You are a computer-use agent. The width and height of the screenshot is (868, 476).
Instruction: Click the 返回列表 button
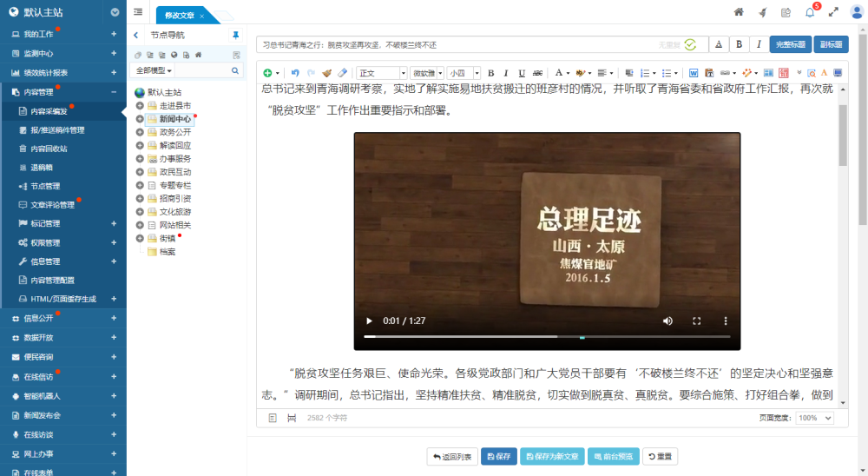coord(452,456)
